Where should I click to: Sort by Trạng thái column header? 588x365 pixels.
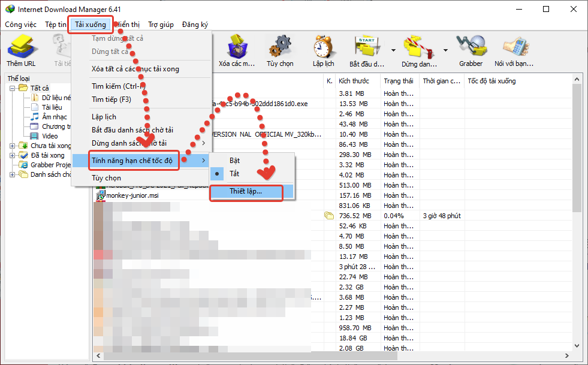pyautogui.click(x=400, y=81)
